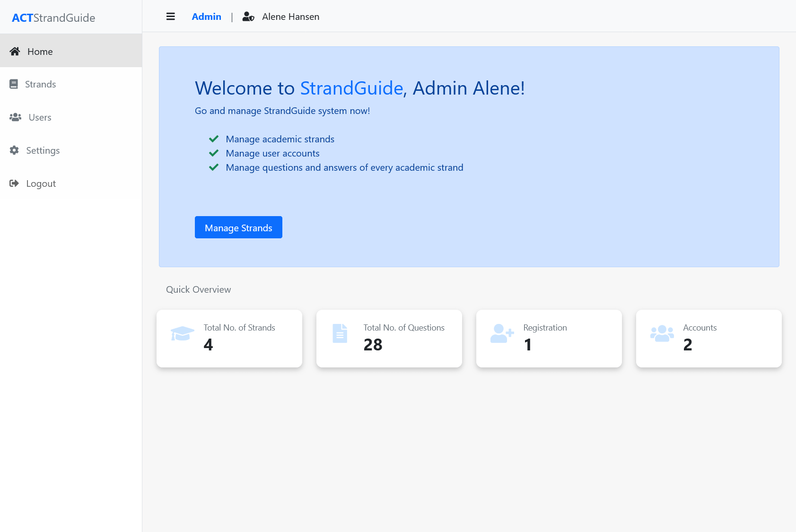Screen dimensions: 796x532
Task: Click the user-plus icon on Registration card
Action: point(502,333)
